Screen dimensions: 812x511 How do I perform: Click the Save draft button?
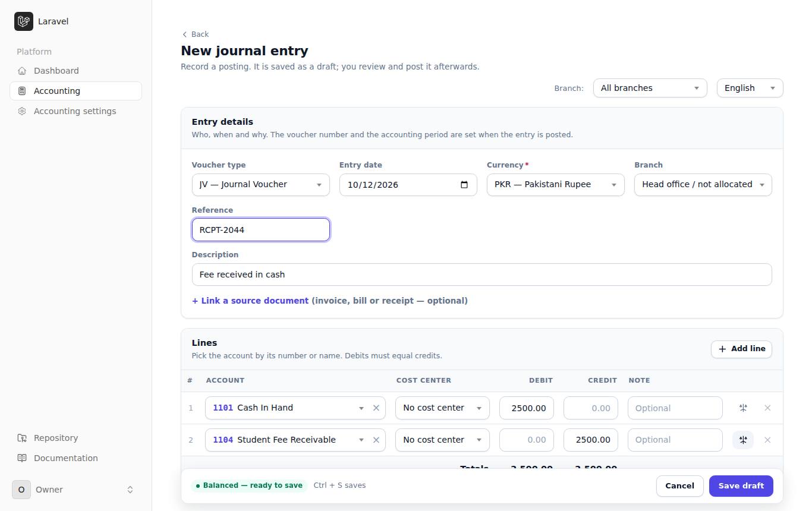tap(741, 486)
